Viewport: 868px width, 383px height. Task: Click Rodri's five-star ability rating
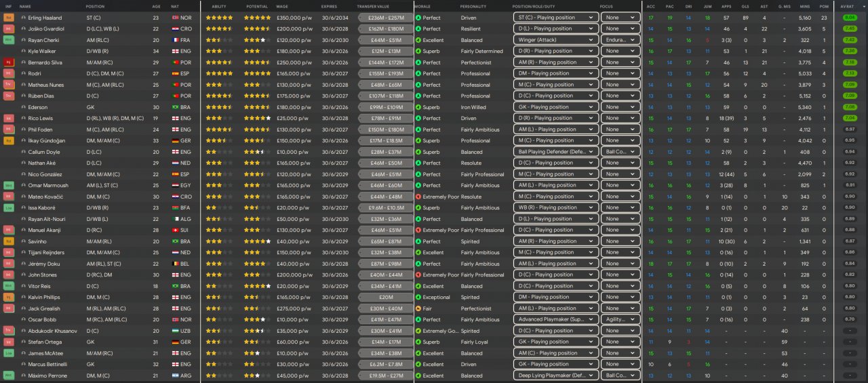click(x=219, y=74)
